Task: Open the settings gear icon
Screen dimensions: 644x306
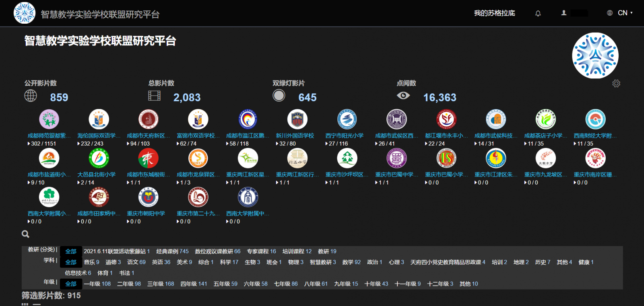Action: pyautogui.click(x=616, y=83)
